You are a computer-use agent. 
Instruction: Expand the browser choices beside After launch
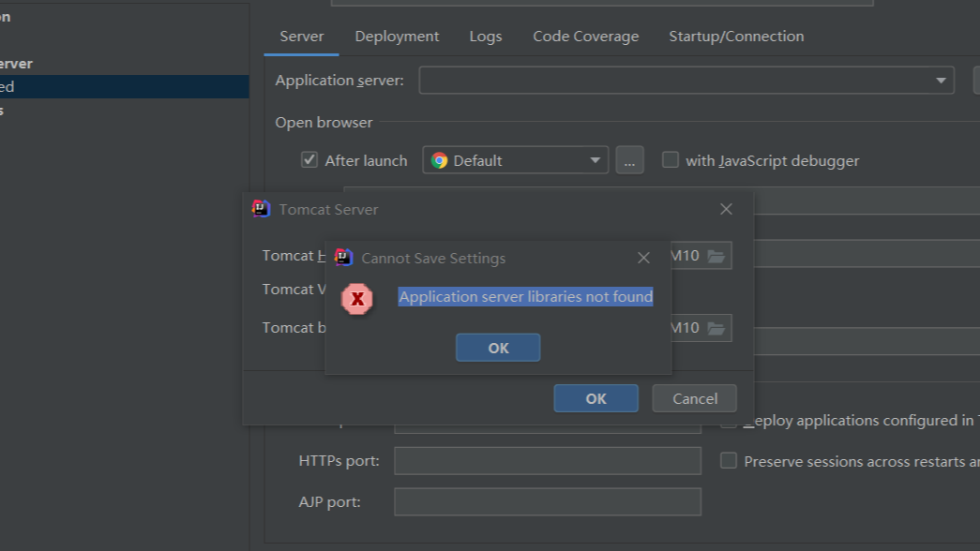[x=595, y=160]
